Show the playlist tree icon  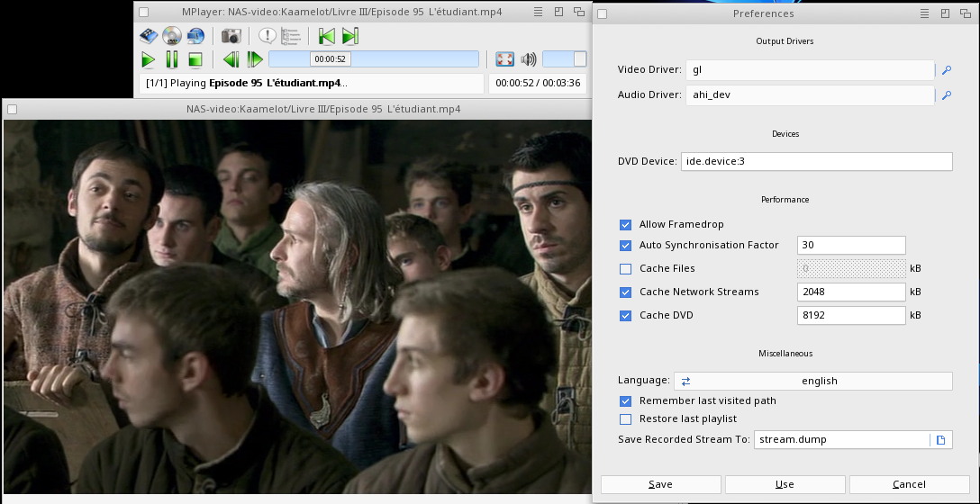pos(291,36)
